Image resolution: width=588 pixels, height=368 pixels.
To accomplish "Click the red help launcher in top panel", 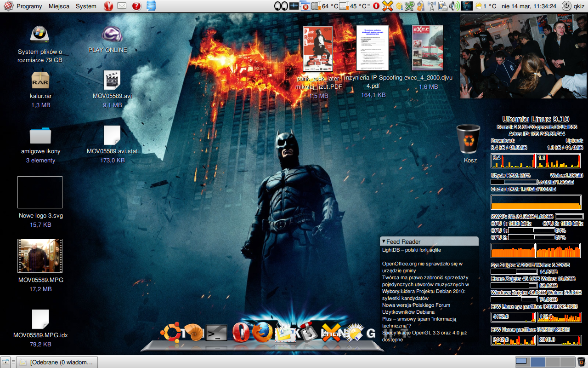I will [x=136, y=6].
